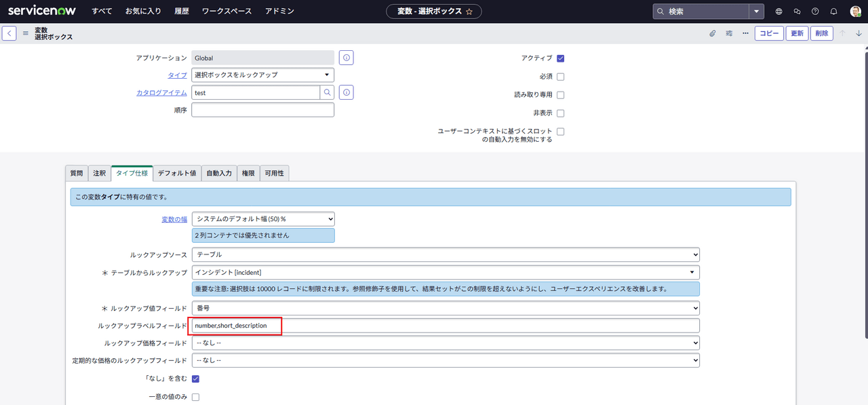
Task: Favorite the page with the star icon
Action: pos(469,12)
